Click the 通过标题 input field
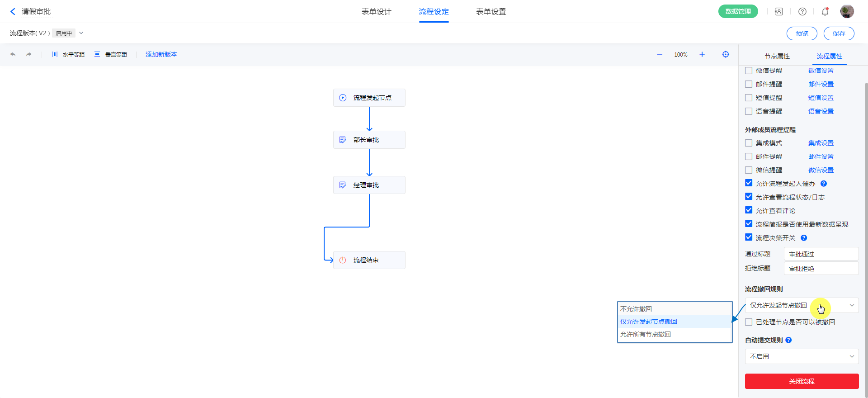The width and height of the screenshot is (868, 398). tap(821, 254)
